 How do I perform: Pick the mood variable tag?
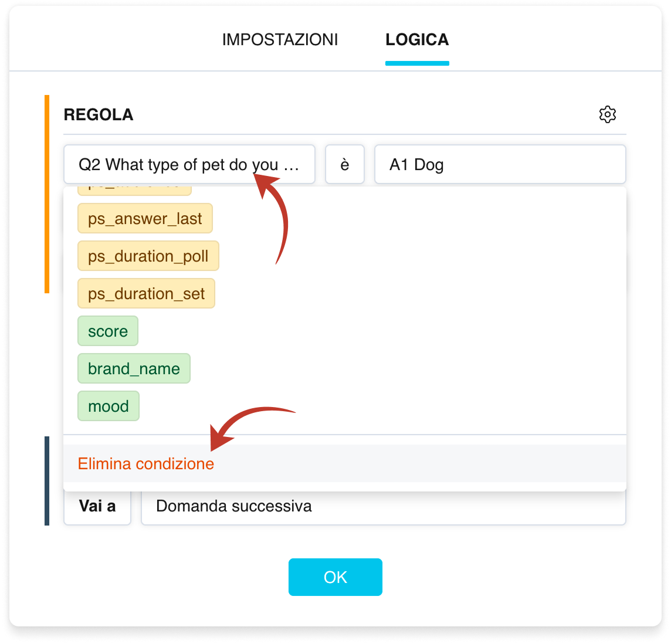tap(109, 406)
